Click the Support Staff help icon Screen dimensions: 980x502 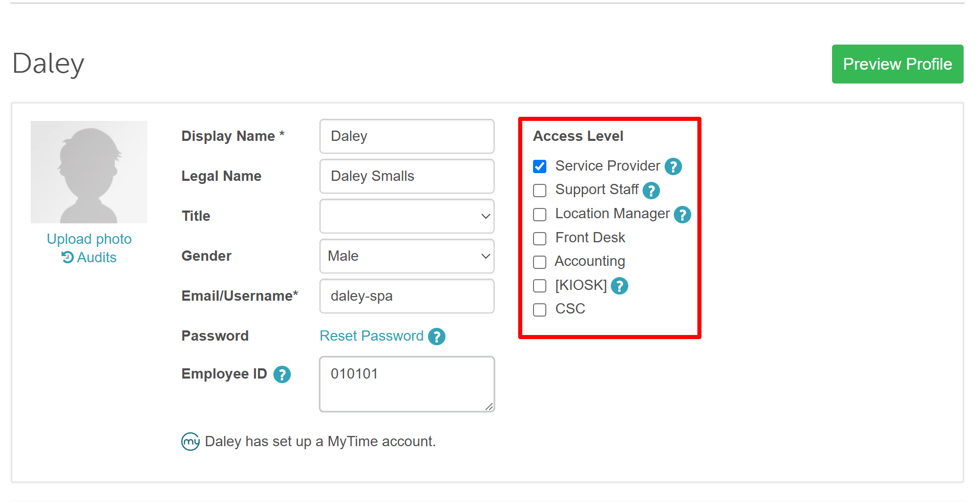[651, 191]
